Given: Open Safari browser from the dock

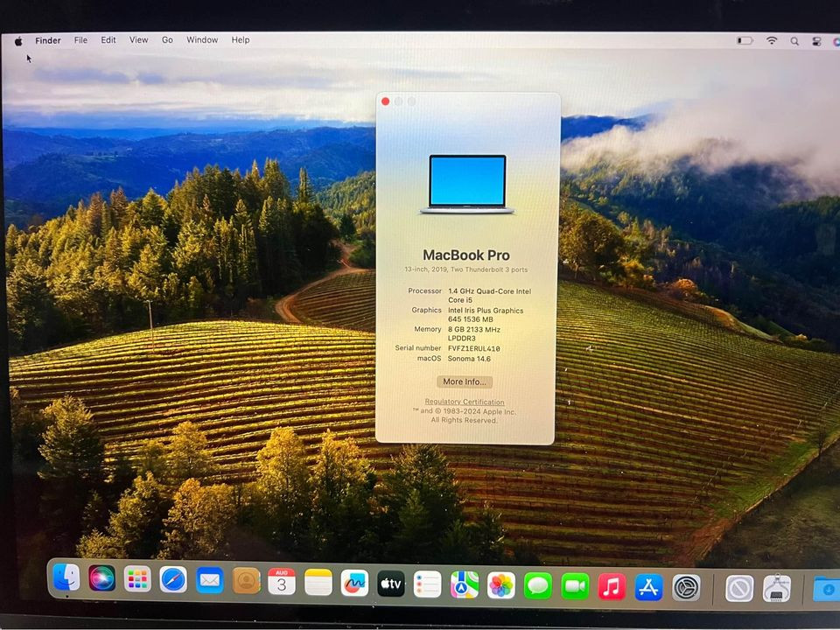Looking at the screenshot, I should click(x=173, y=579).
